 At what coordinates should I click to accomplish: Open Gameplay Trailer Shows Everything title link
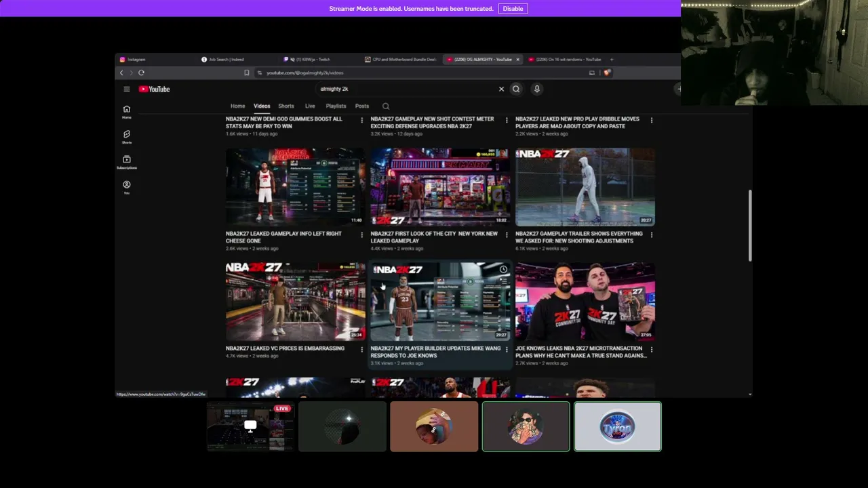pos(578,237)
